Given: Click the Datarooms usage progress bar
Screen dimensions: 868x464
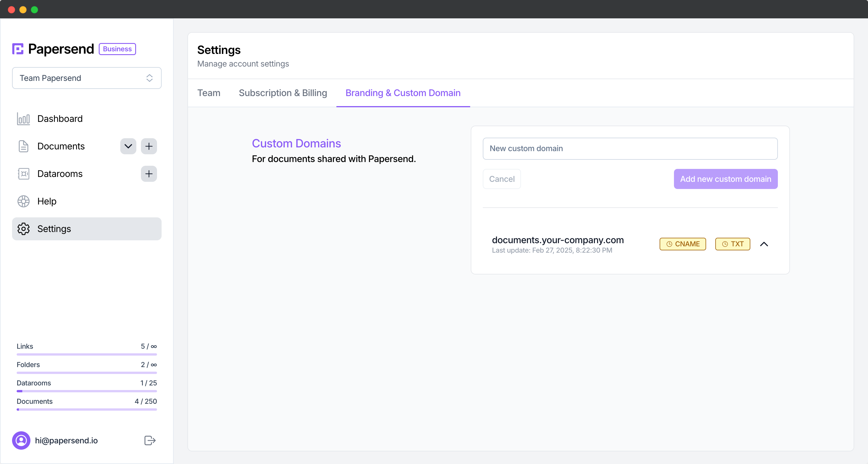Looking at the screenshot, I should click(87, 391).
